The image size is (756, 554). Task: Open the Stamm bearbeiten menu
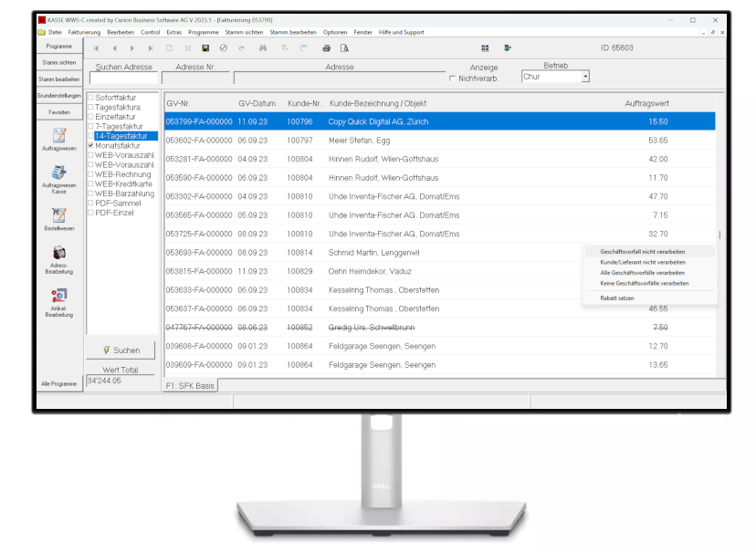coord(293,32)
